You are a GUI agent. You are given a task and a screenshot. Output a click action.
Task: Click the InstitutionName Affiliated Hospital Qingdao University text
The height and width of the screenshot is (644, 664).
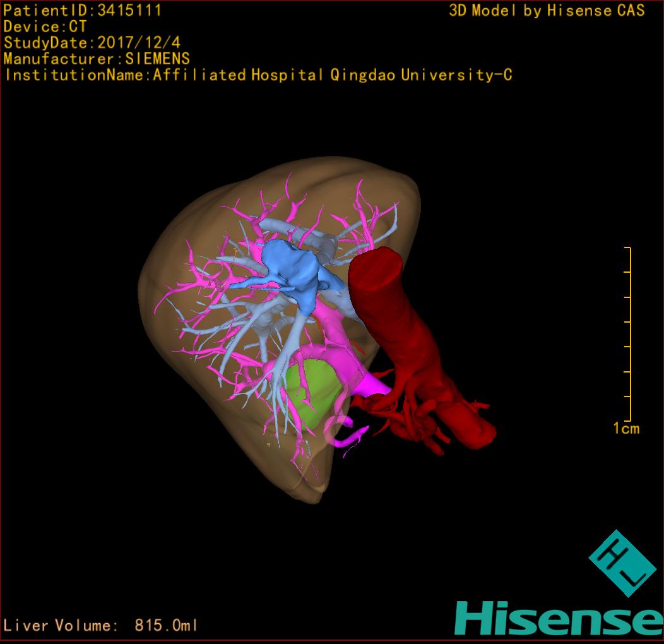[x=258, y=75]
